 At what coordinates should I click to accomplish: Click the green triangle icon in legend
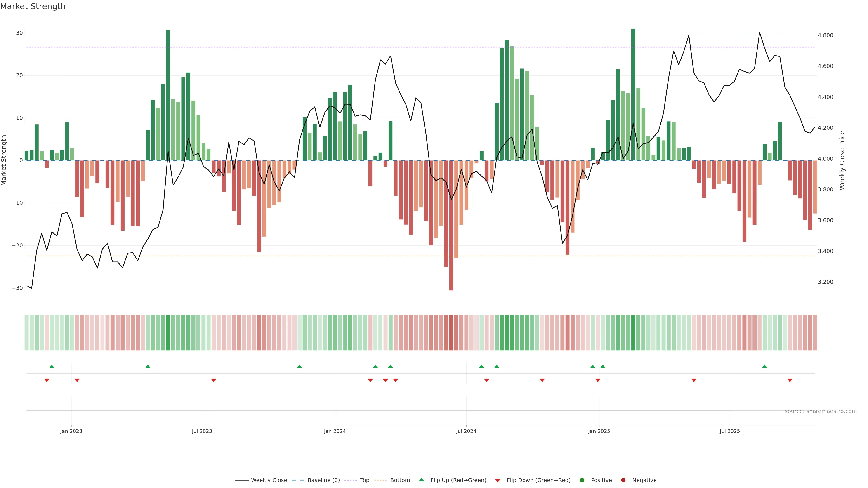[x=421, y=480]
